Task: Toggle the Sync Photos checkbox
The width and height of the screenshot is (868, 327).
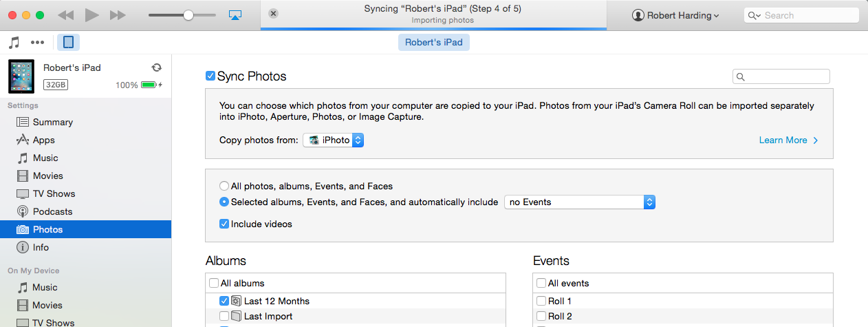Action: 210,76
